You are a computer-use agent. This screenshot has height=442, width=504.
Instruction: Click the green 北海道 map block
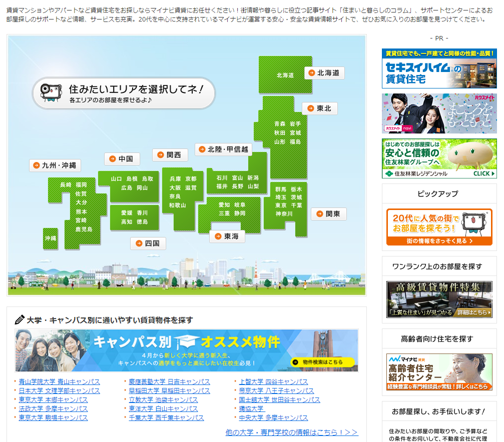pyautogui.click(x=285, y=75)
